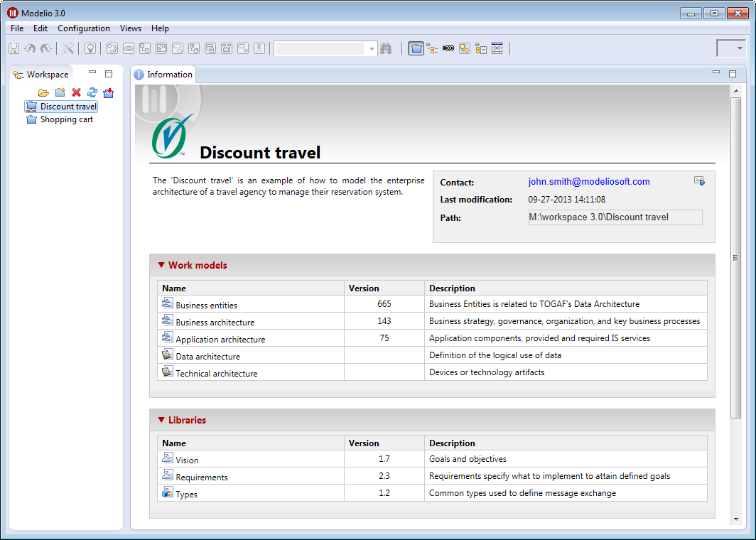Open the Views menu
The width and height of the screenshot is (756, 540).
click(131, 28)
